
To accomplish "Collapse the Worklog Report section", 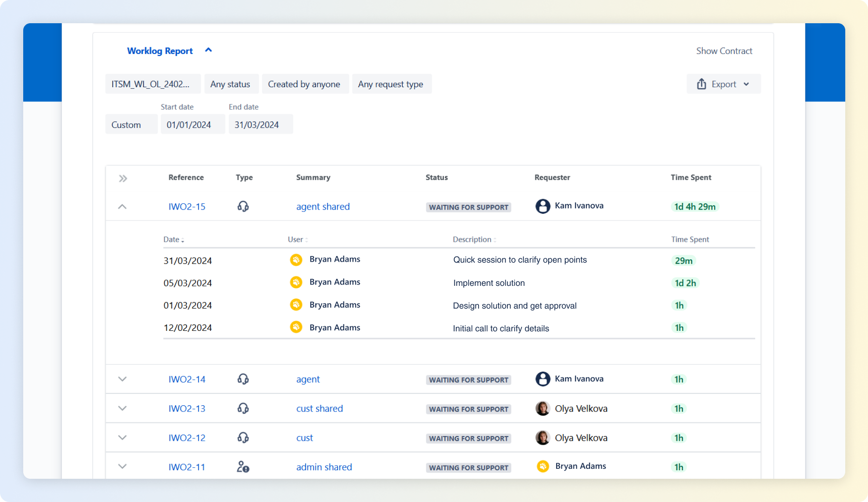I will coord(208,50).
